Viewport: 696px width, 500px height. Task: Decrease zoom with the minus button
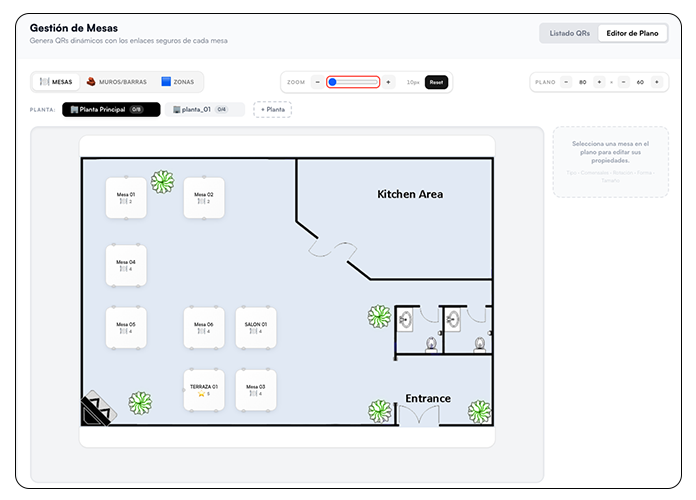[317, 82]
